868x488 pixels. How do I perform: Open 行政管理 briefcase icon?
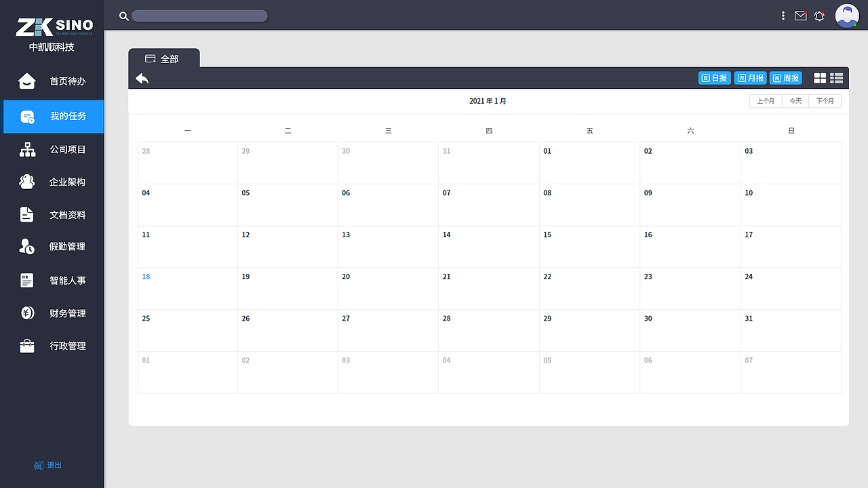(27, 346)
